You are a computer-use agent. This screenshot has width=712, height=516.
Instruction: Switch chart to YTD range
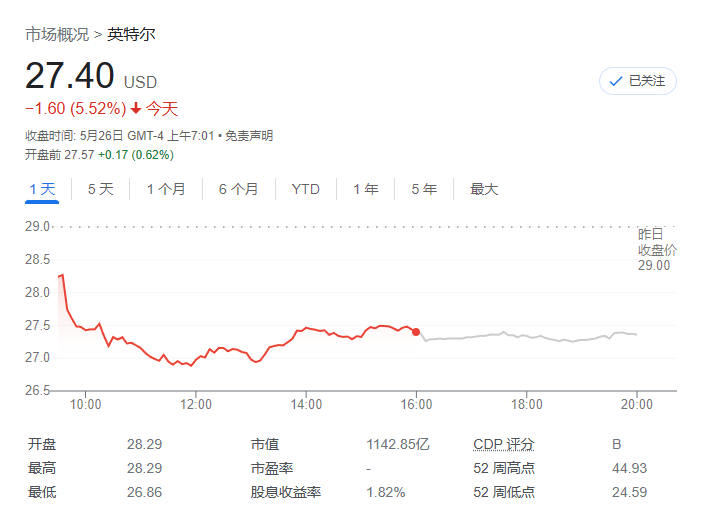306,189
